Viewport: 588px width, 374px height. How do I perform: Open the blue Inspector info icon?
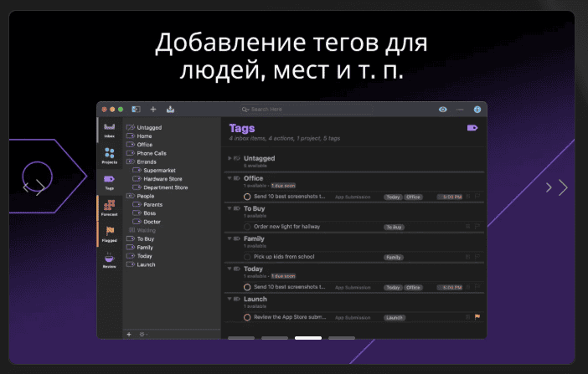point(477,110)
